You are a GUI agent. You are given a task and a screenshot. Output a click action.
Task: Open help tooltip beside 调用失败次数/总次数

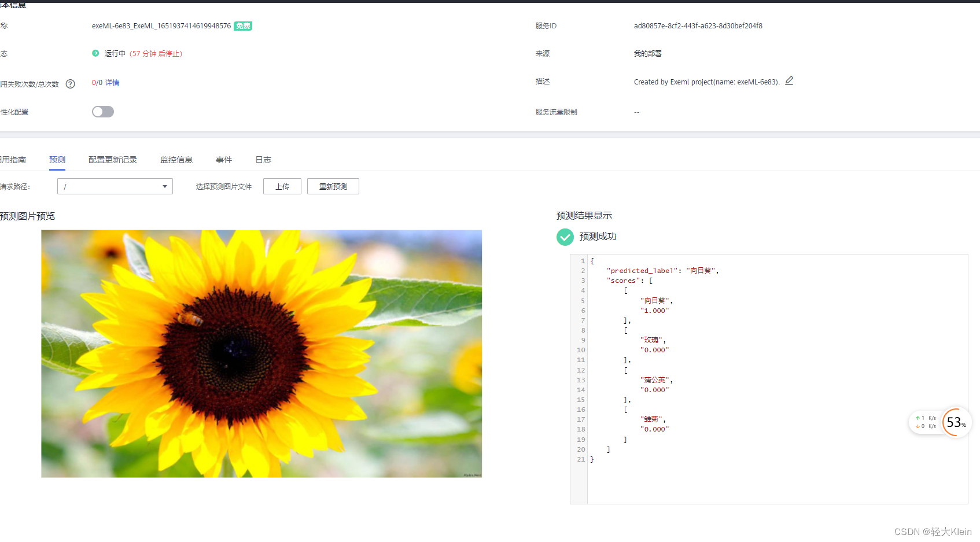coord(70,83)
